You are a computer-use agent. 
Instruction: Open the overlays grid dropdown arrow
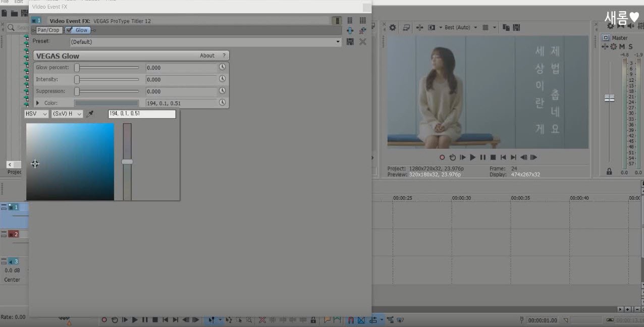click(495, 27)
